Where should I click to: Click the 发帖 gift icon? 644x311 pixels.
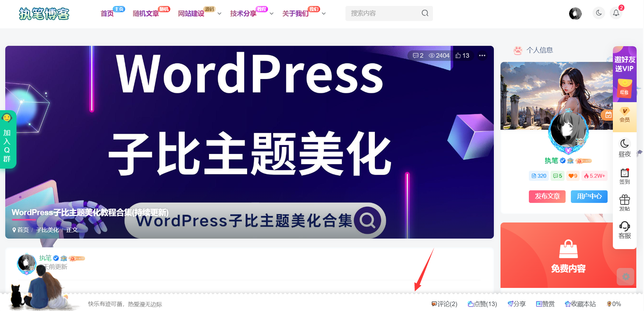click(625, 203)
